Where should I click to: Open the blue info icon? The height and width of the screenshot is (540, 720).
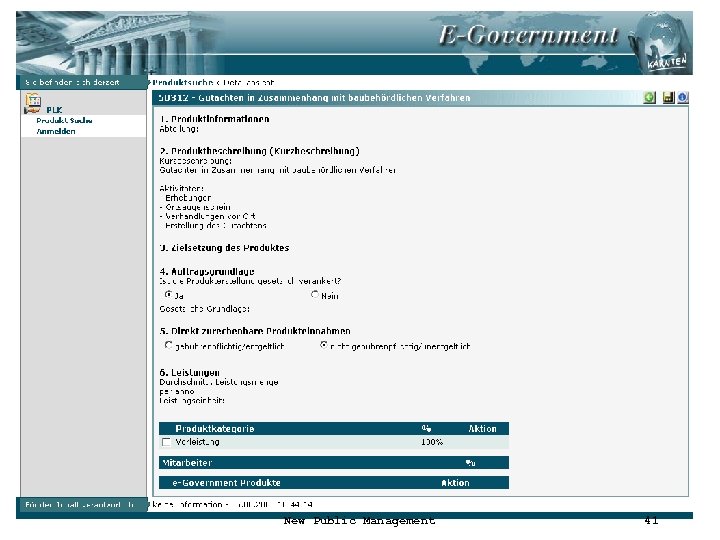click(682, 98)
